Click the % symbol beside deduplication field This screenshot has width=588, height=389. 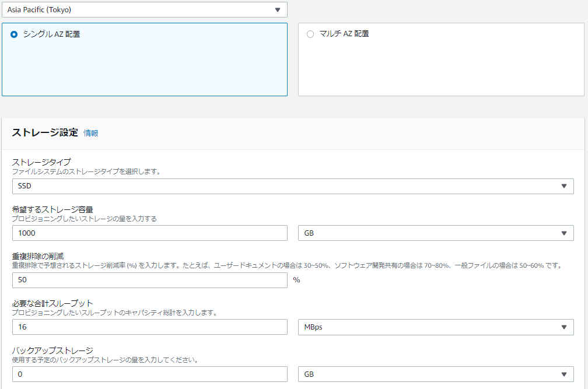296,281
